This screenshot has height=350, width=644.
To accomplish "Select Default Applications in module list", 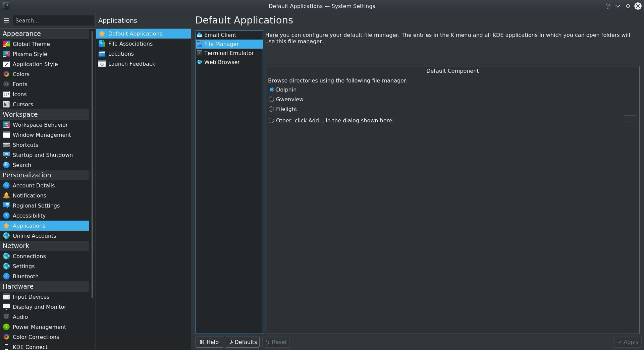I will tap(143, 34).
